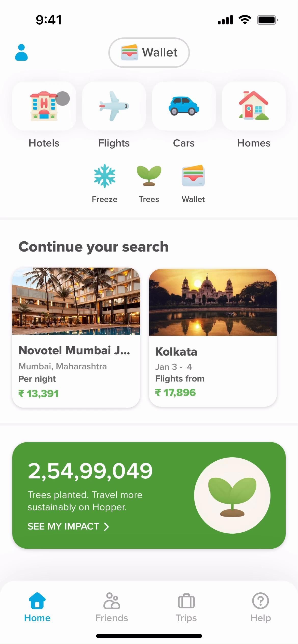The width and height of the screenshot is (298, 644).
Task: Tap the Trees sprout shortcut icon
Action: coord(149,176)
